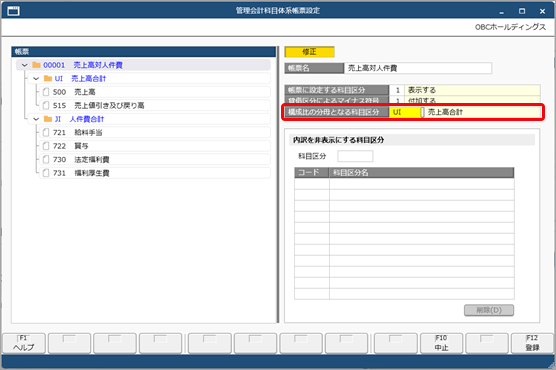This screenshot has width=556, height=370.
Task: Click the 売上高合計 name text in highlighted row
Action: (x=445, y=112)
